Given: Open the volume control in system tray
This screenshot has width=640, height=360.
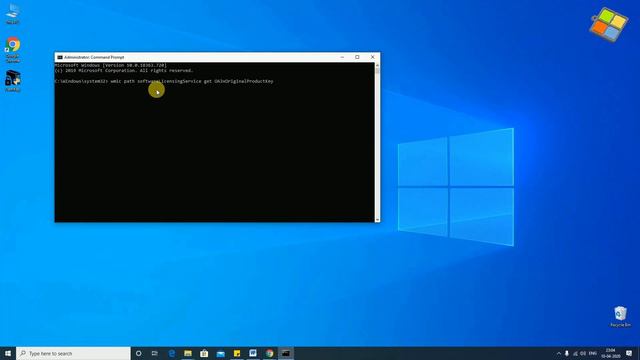Looking at the screenshot, I should tap(583, 353).
